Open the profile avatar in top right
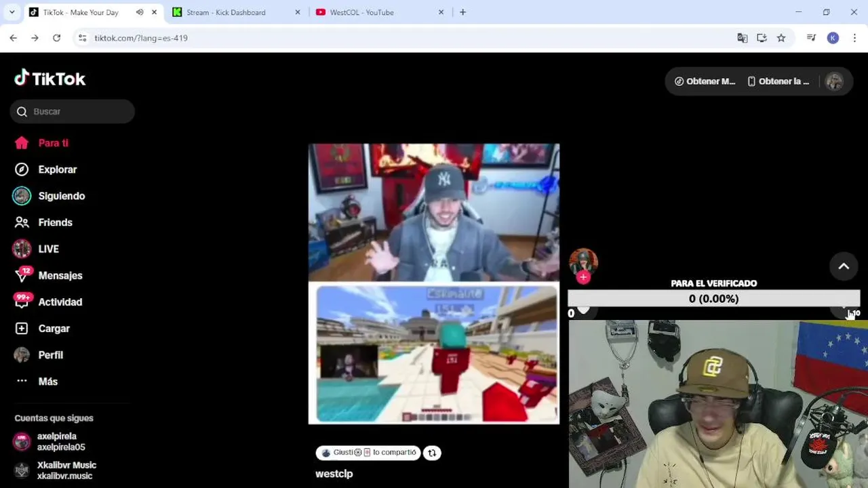Viewport: 868px width, 488px height. [834, 81]
